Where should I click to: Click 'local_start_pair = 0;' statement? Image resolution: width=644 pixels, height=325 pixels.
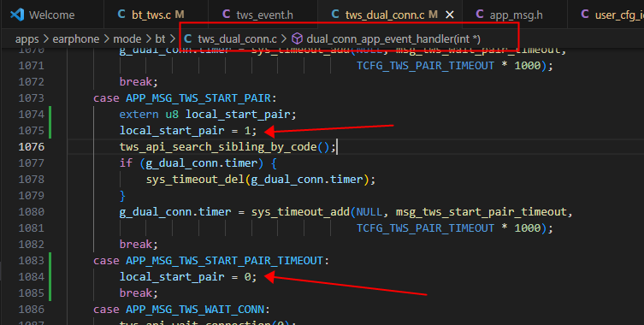(188, 277)
